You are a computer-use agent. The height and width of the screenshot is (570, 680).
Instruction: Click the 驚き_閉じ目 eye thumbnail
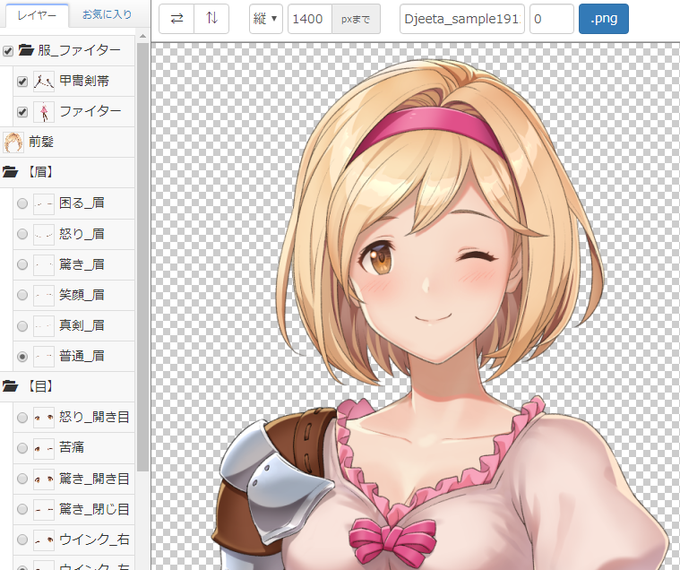click(44, 509)
